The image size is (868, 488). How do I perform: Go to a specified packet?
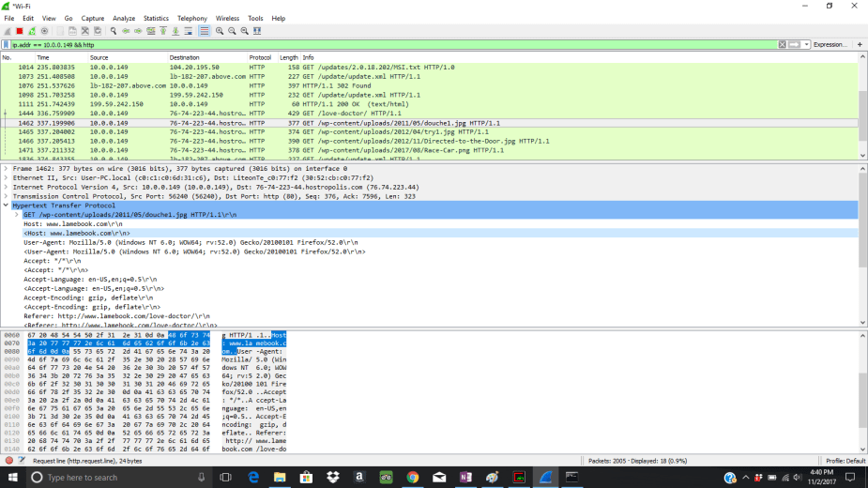(150, 31)
